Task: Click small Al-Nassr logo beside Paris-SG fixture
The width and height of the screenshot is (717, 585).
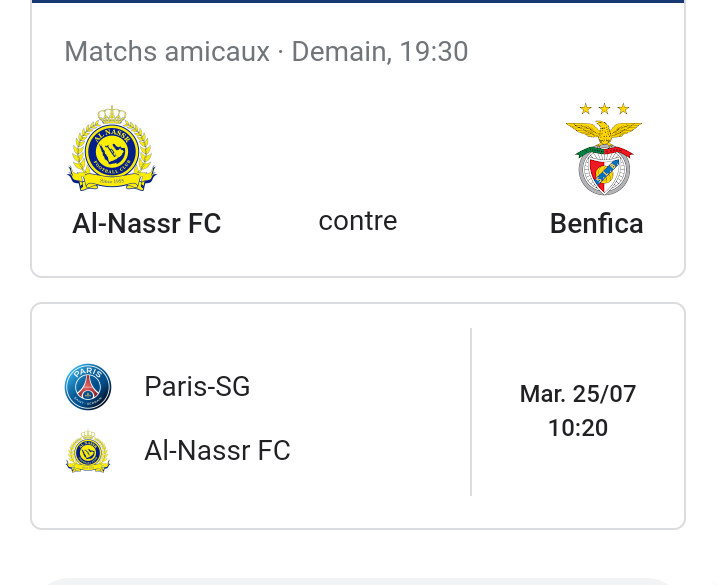Action: coord(88,452)
